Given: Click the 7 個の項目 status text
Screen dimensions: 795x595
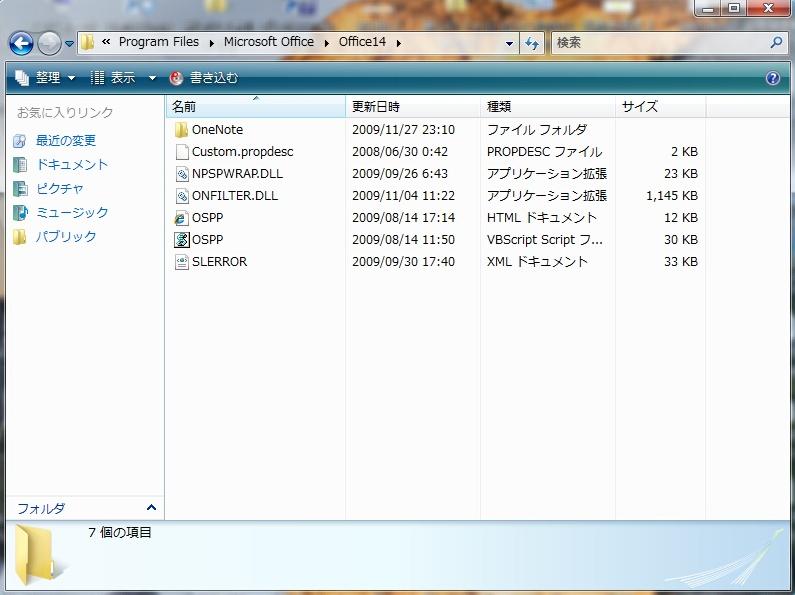Looking at the screenshot, I should (120, 532).
